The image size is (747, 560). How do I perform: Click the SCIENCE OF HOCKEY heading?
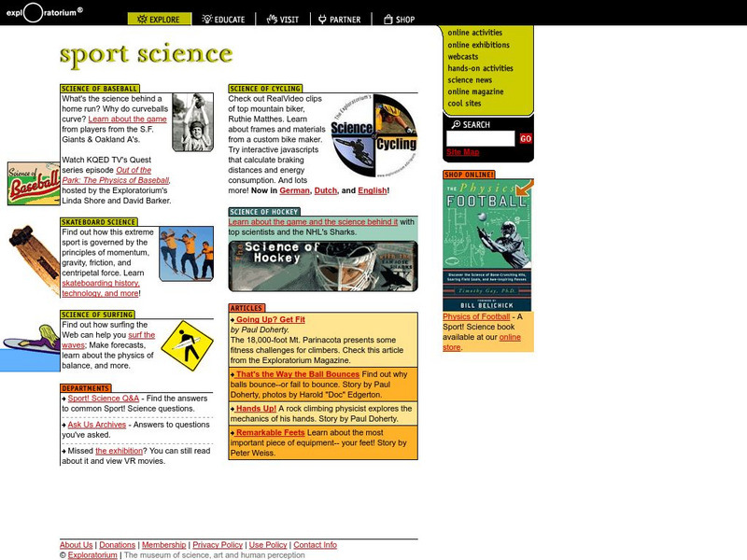pyautogui.click(x=264, y=212)
